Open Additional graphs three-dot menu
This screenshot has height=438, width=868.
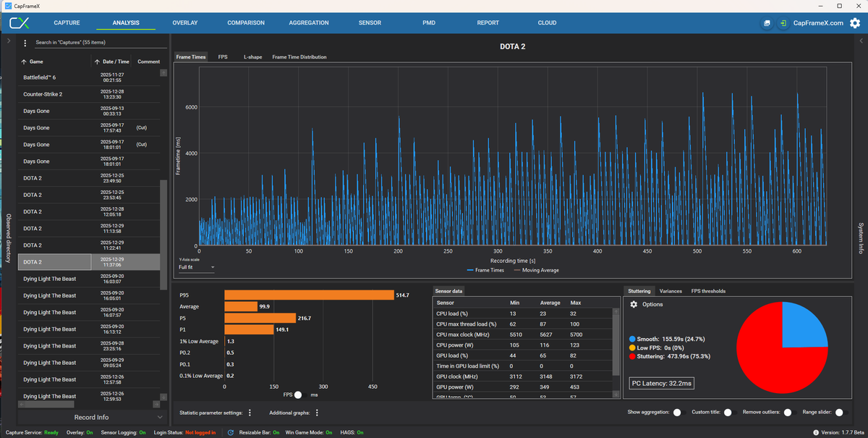click(317, 413)
